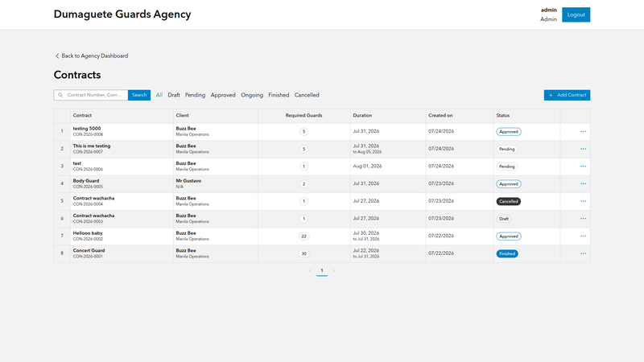
Task: Click Pending badge for This is me testing
Action: (x=507, y=150)
